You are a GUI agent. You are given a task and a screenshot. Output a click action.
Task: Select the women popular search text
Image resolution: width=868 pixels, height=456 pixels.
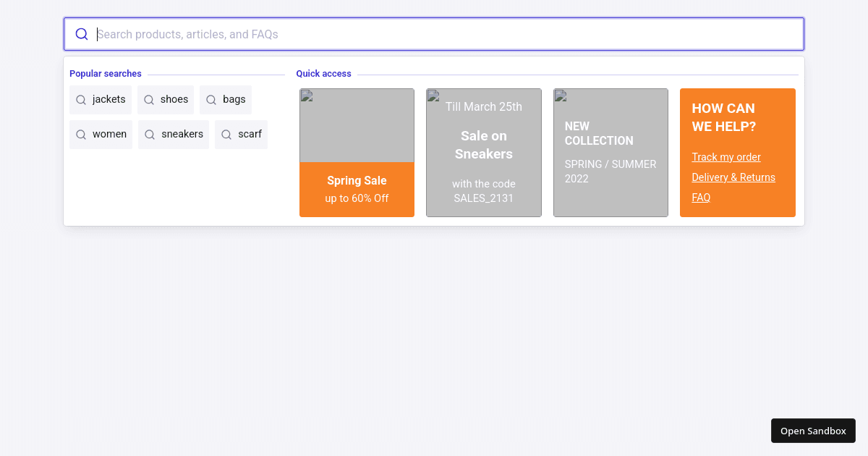coord(109,134)
